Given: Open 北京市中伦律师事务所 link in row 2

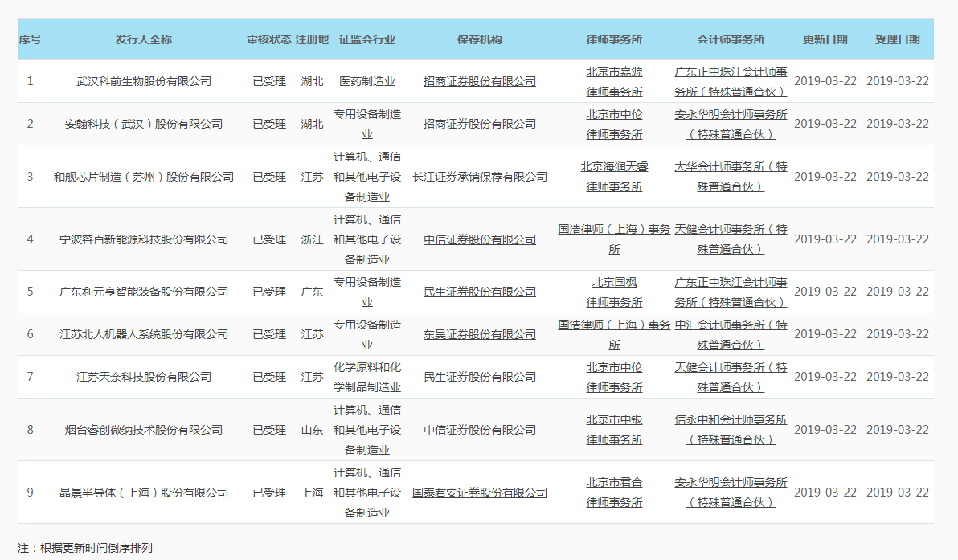Looking at the screenshot, I should tap(614, 124).
